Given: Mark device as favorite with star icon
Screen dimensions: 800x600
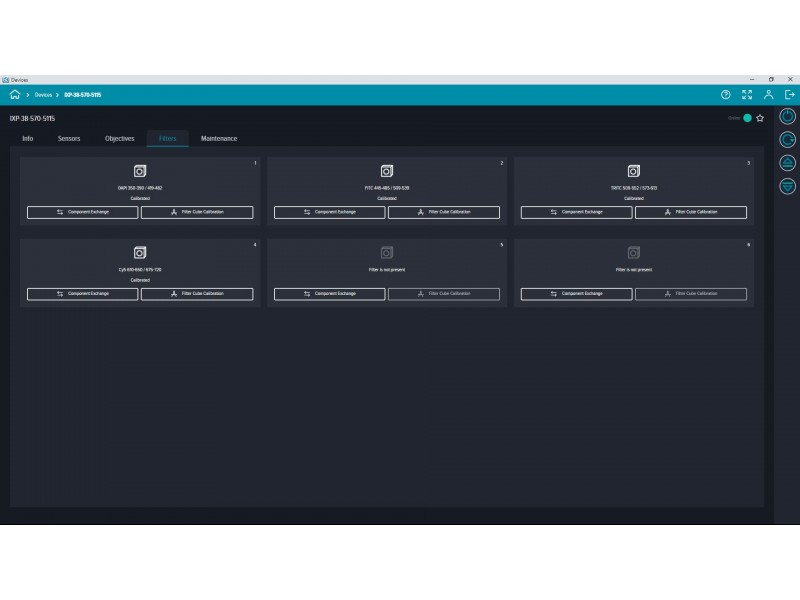Looking at the screenshot, I should (x=760, y=118).
